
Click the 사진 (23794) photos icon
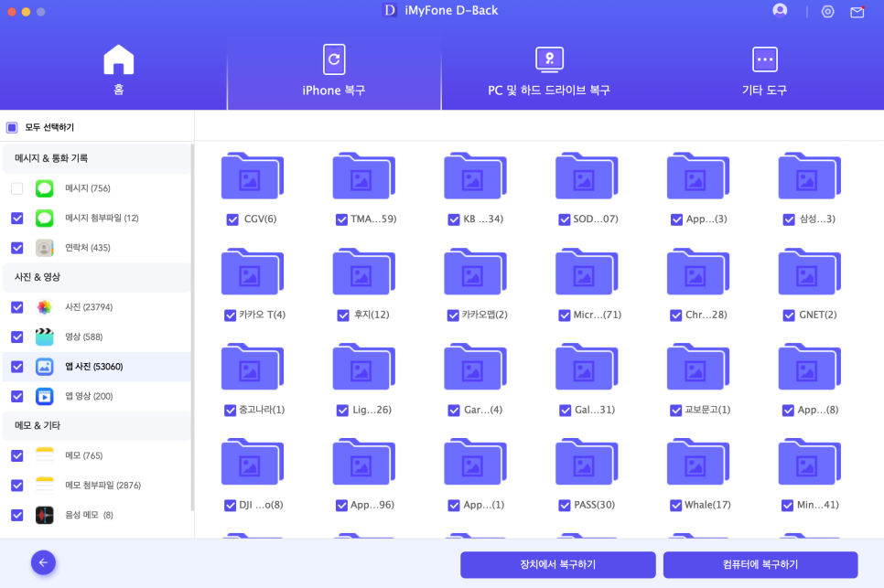point(45,307)
